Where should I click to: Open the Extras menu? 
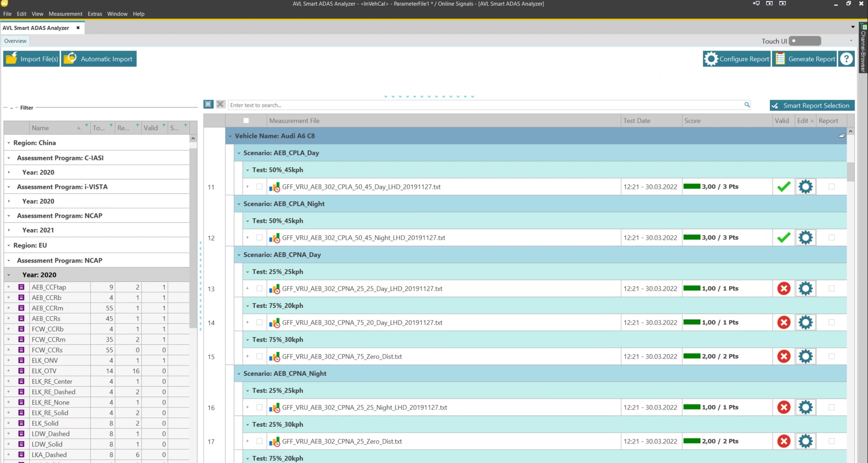click(x=95, y=14)
